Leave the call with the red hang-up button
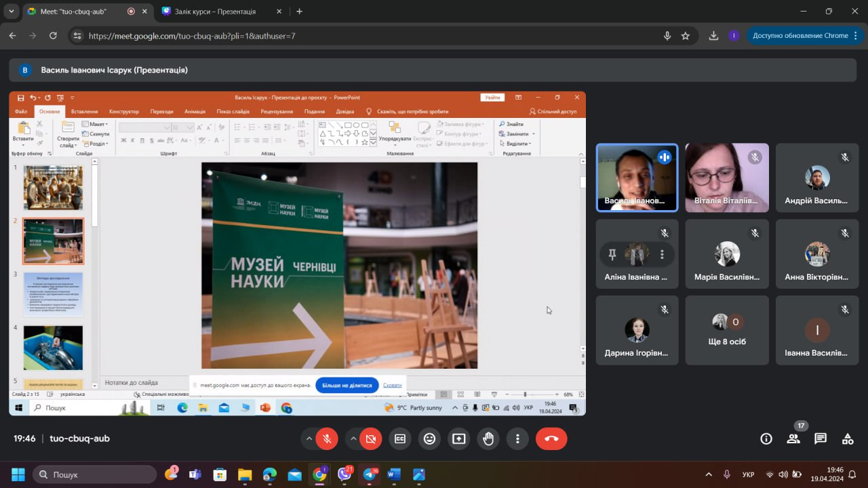 551,439
